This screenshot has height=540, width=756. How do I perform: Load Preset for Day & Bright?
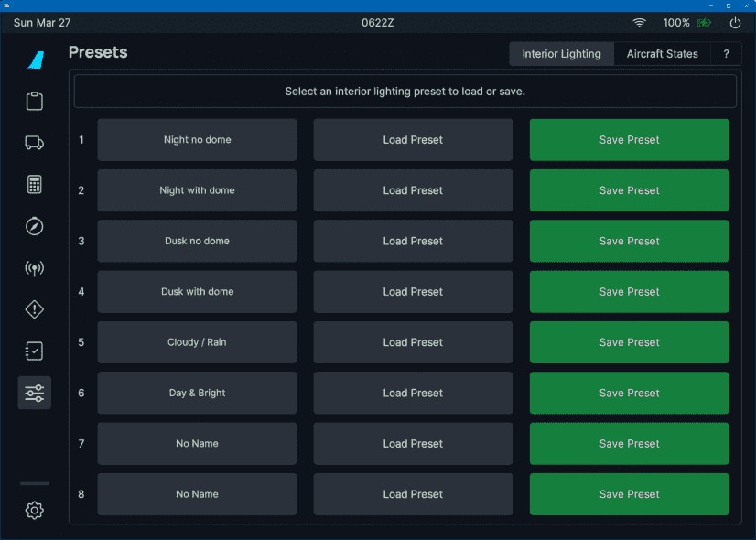(413, 393)
